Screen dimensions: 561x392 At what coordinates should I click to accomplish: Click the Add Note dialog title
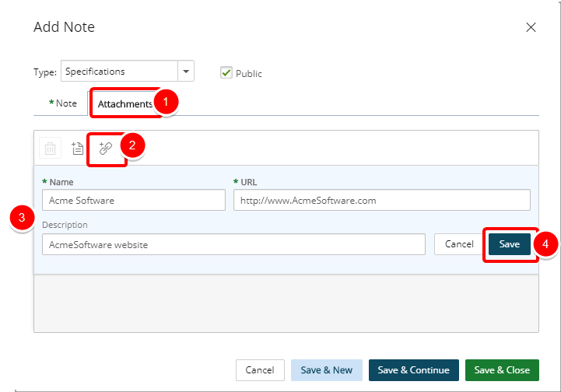(65, 27)
